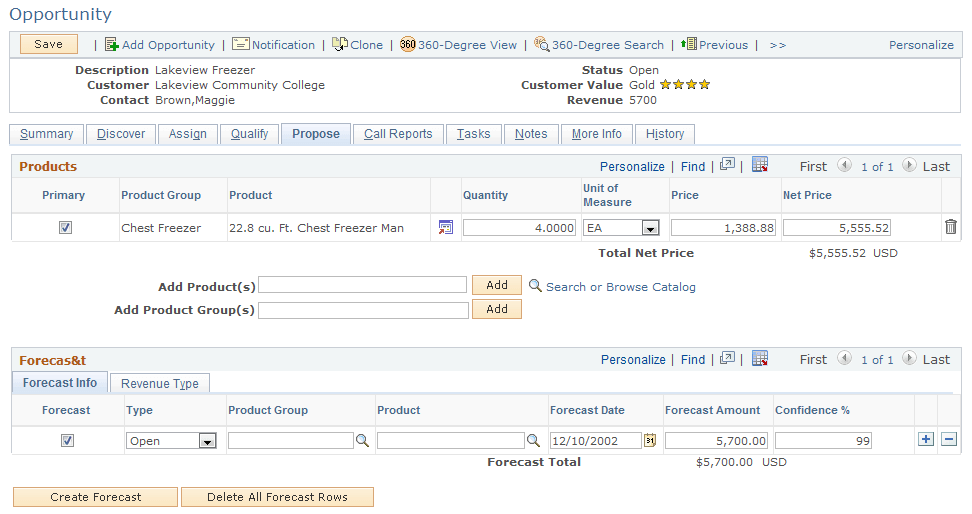Go to previous row in Forecast grid
972x514 pixels.
(x=844, y=358)
